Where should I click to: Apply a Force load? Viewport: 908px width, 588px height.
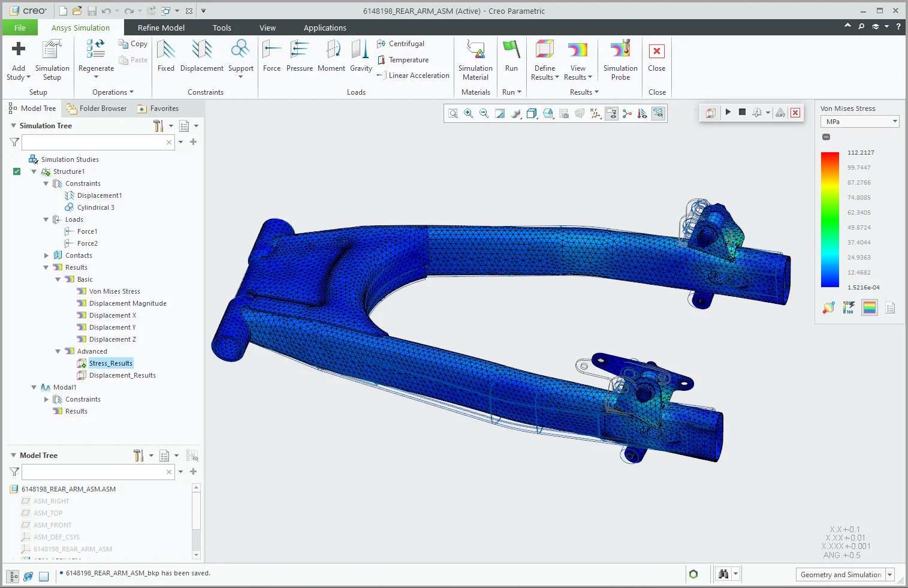[272, 58]
